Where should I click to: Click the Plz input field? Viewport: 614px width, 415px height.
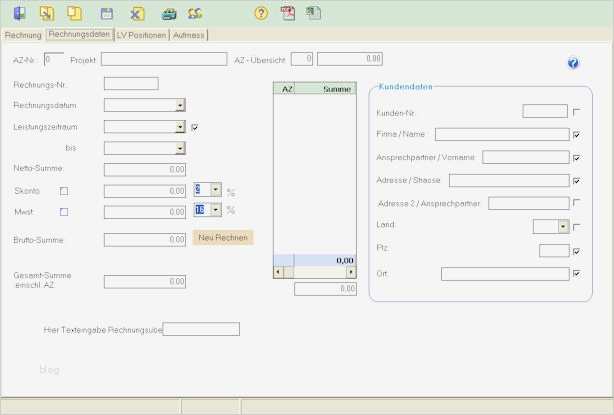point(554,251)
